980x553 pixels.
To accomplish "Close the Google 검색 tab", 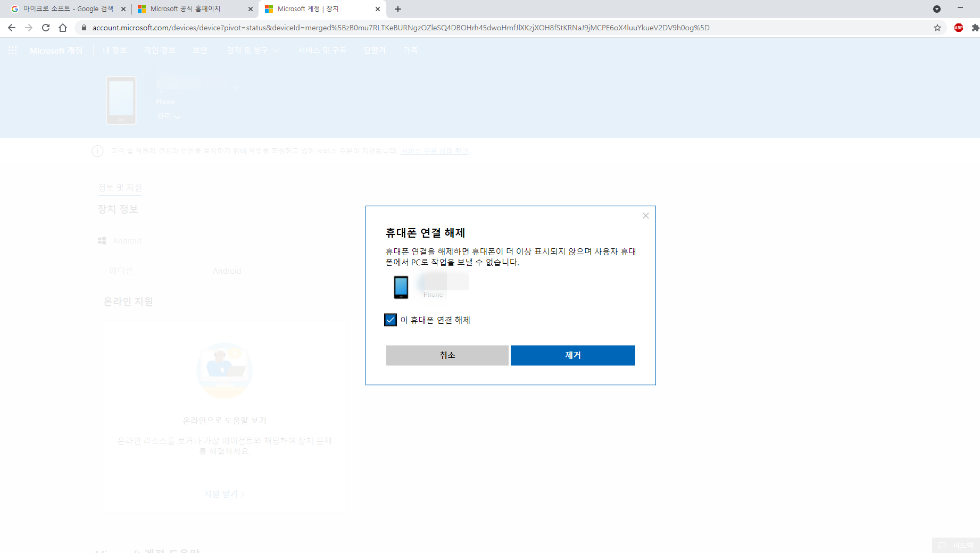I will 123,9.
